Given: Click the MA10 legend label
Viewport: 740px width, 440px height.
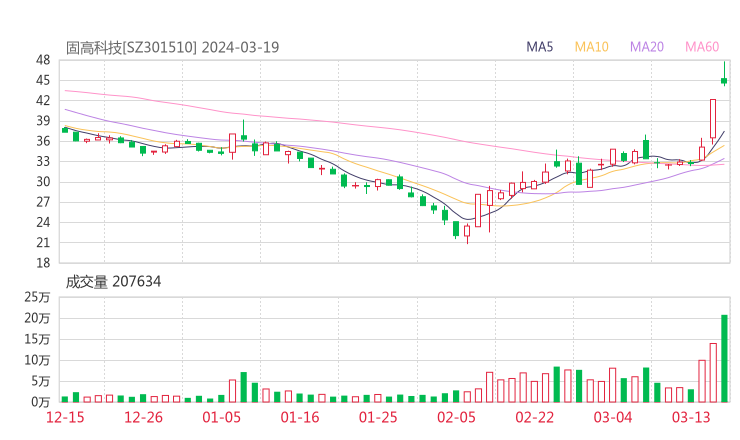Looking at the screenshot, I should (591, 47).
